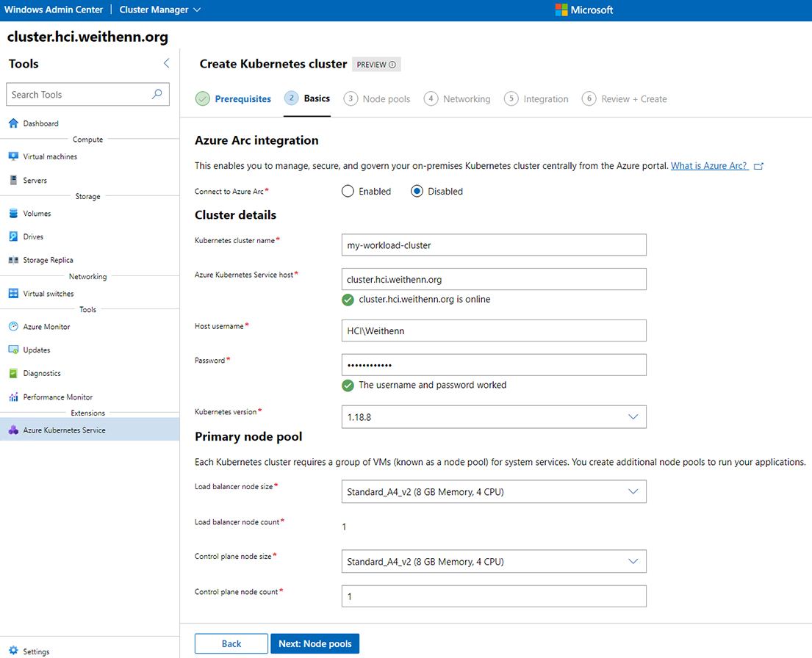Open the Kubernetes version dropdown

[x=494, y=416]
